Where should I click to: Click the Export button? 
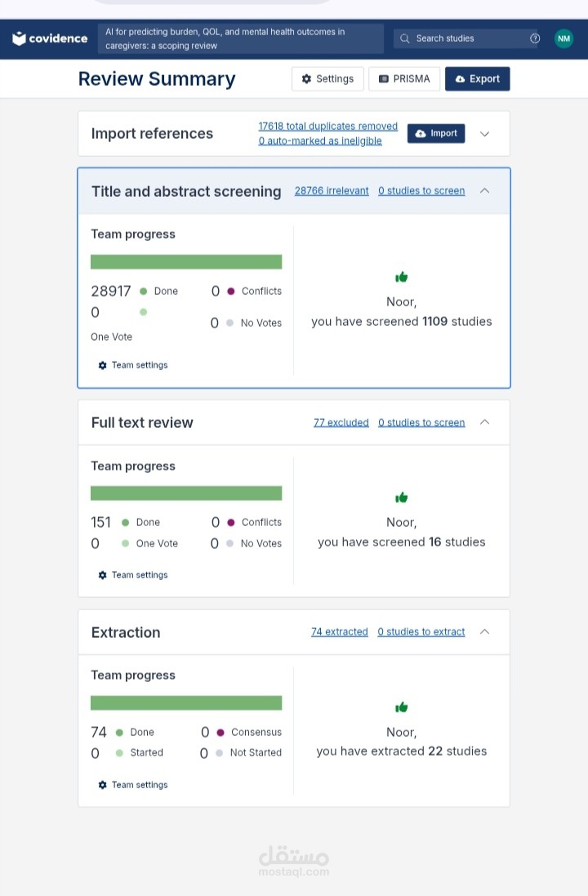pos(477,78)
